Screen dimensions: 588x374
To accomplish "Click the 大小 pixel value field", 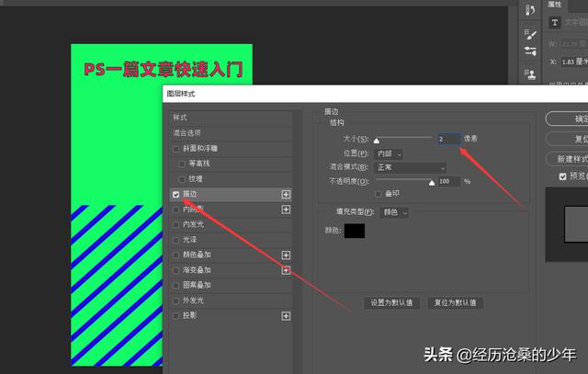I will pyautogui.click(x=449, y=139).
